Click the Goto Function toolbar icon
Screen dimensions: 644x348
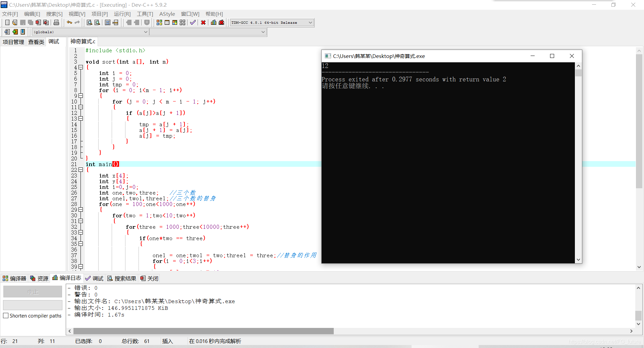[x=108, y=22]
